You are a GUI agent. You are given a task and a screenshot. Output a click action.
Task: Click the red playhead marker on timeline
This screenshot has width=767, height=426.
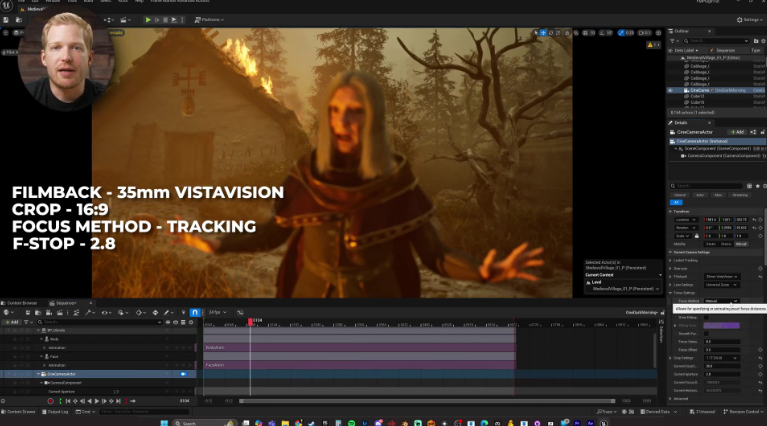[250, 322]
